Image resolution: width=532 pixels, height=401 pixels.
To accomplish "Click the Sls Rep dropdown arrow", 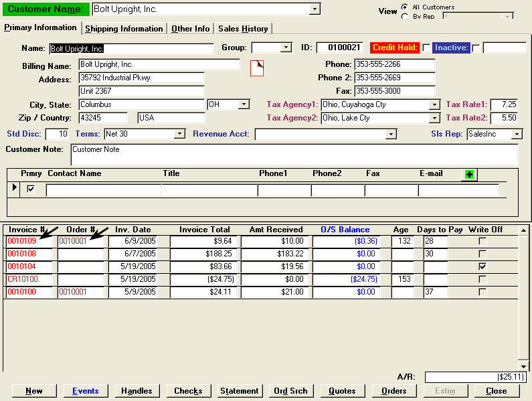I will click(516, 135).
